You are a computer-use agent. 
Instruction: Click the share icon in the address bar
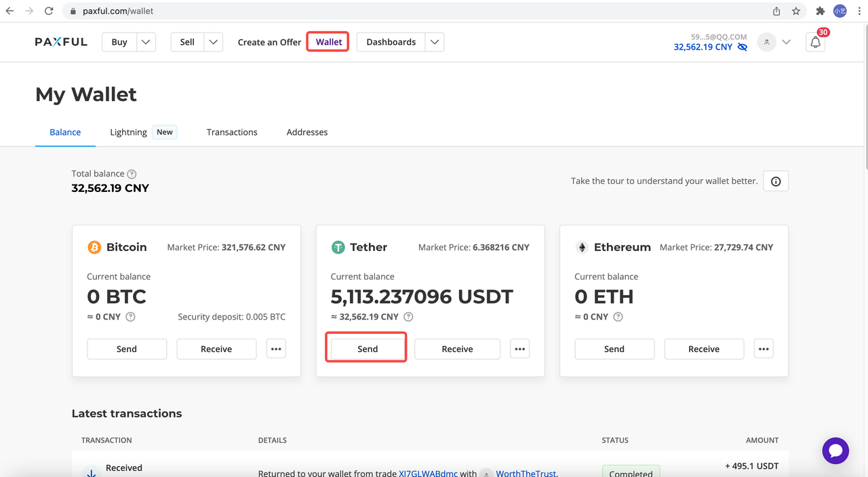click(x=776, y=11)
